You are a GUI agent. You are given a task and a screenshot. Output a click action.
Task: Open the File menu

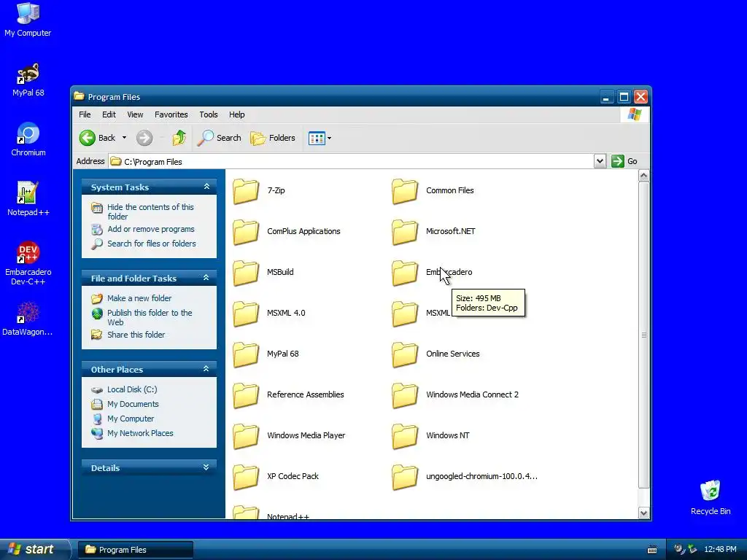point(85,114)
